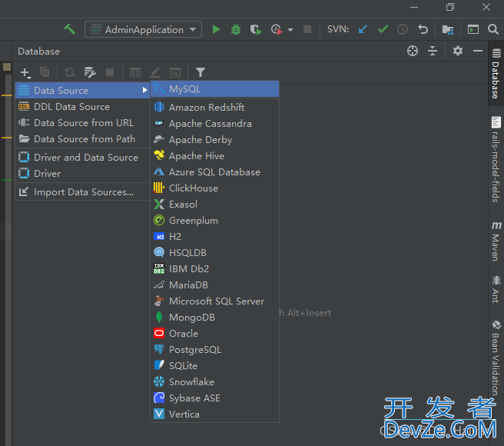The image size is (504, 446).
Task: Select Azure SQL Database
Action: click(214, 171)
